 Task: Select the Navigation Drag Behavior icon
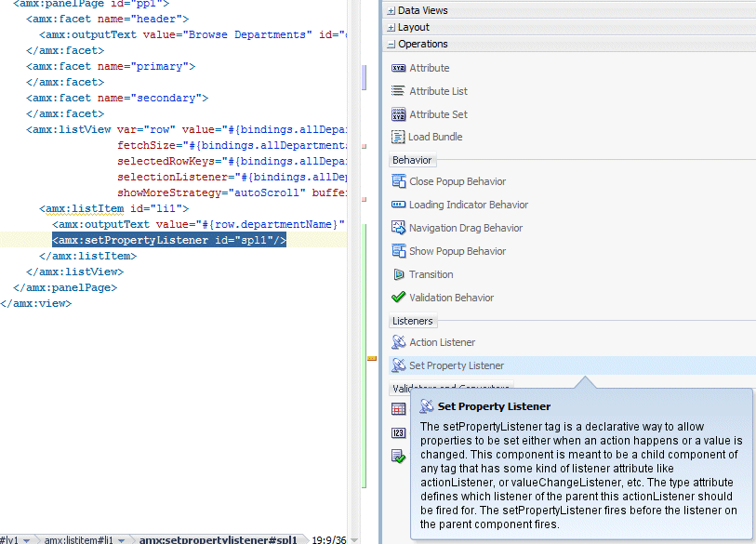click(398, 228)
